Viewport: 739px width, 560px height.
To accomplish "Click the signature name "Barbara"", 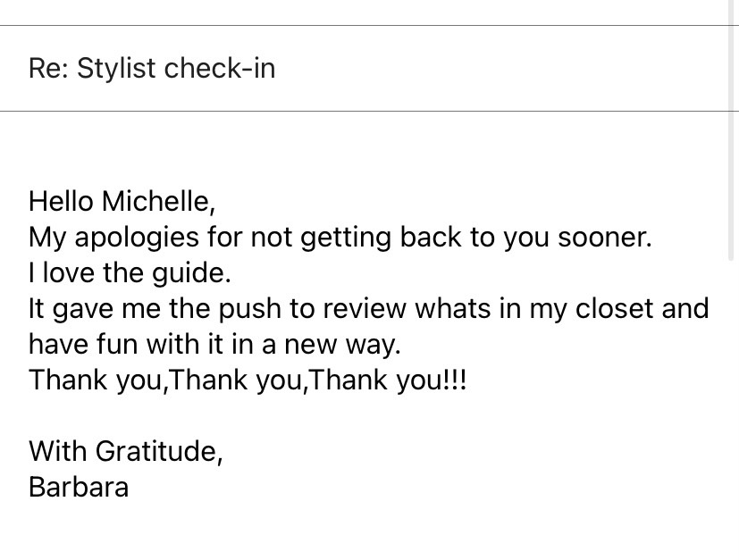I will point(79,487).
